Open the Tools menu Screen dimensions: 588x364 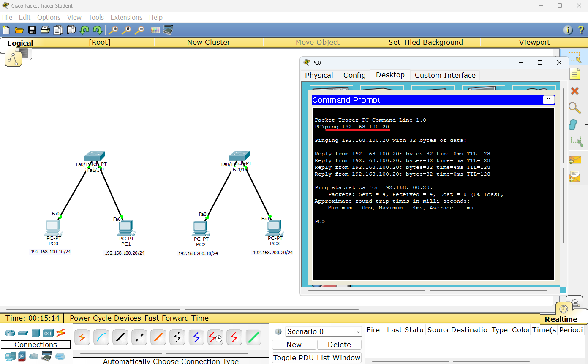pyautogui.click(x=96, y=17)
